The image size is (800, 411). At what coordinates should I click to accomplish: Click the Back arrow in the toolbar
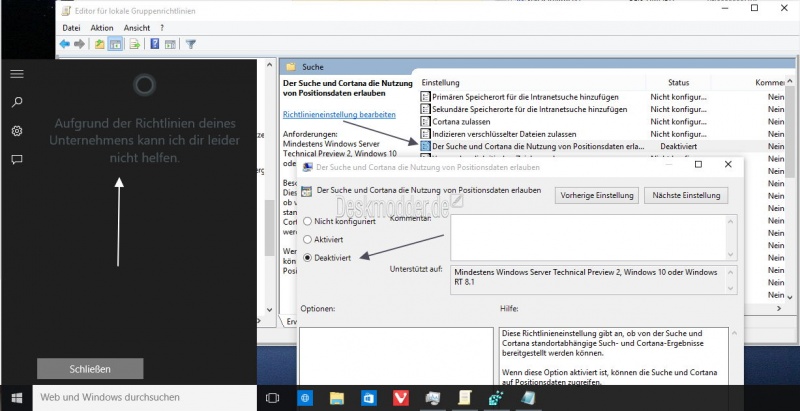click(64, 44)
